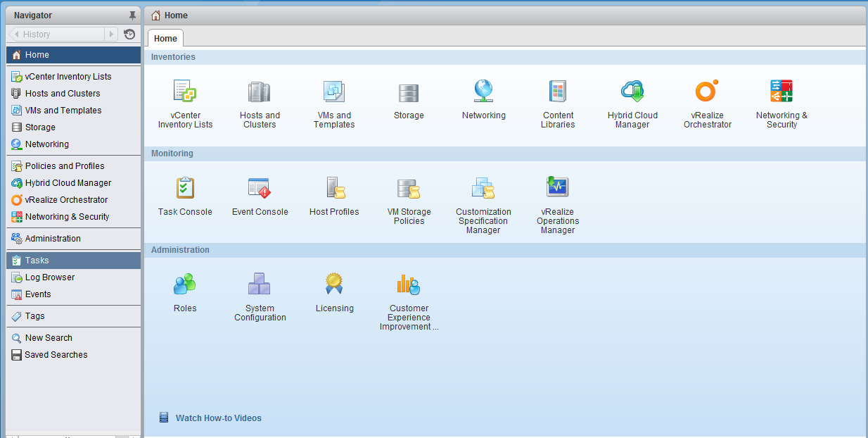Viewport: 868px width, 438px height.
Task: Open vCenter Inventory Lists in Navigator
Action: pos(74,77)
